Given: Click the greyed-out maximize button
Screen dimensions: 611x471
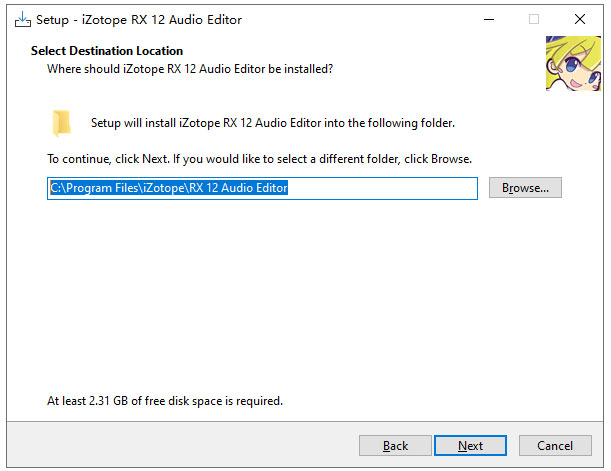Looking at the screenshot, I should click(x=534, y=19).
